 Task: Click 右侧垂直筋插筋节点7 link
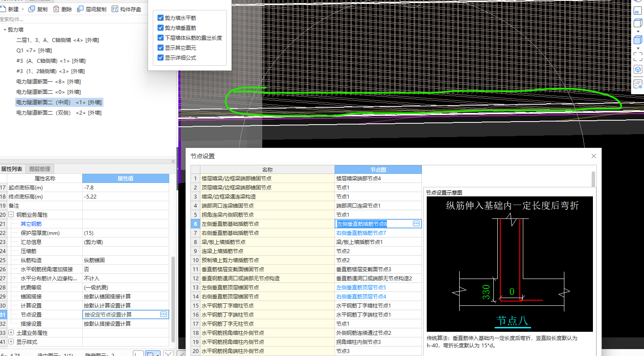[x=361, y=233]
